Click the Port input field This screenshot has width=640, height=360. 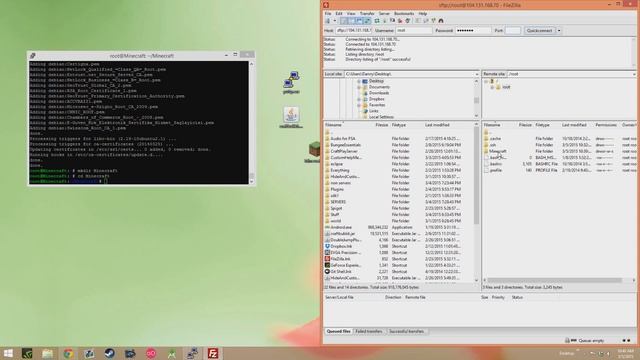[x=513, y=31]
